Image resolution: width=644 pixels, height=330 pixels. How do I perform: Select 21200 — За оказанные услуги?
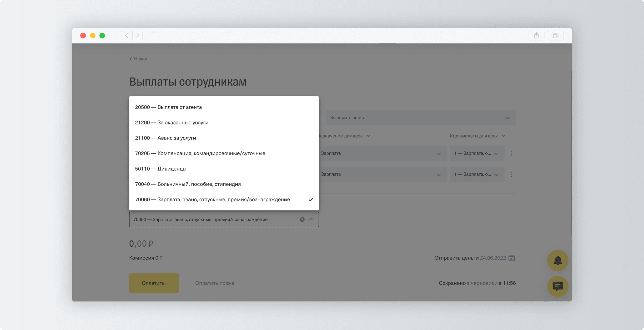pyautogui.click(x=224, y=122)
